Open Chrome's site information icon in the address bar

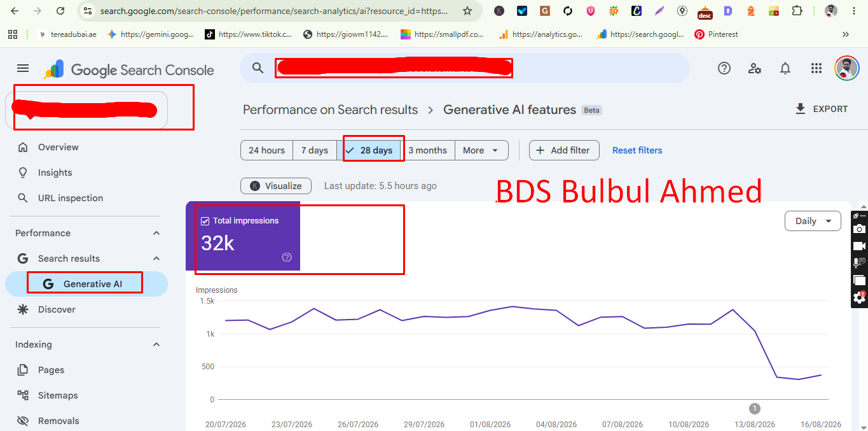pyautogui.click(x=88, y=11)
